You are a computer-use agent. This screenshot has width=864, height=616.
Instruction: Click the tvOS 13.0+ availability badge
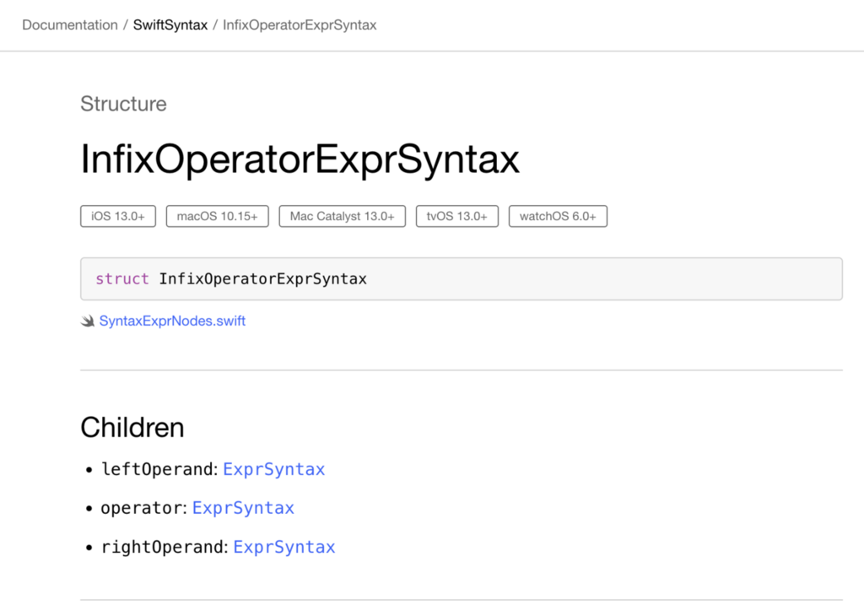pyautogui.click(x=456, y=216)
